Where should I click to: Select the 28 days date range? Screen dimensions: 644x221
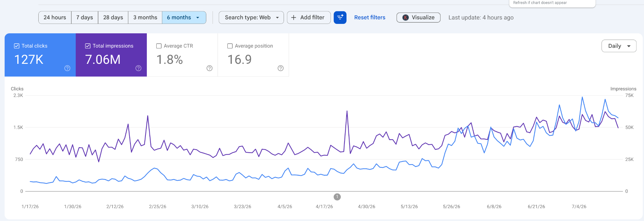[113, 18]
